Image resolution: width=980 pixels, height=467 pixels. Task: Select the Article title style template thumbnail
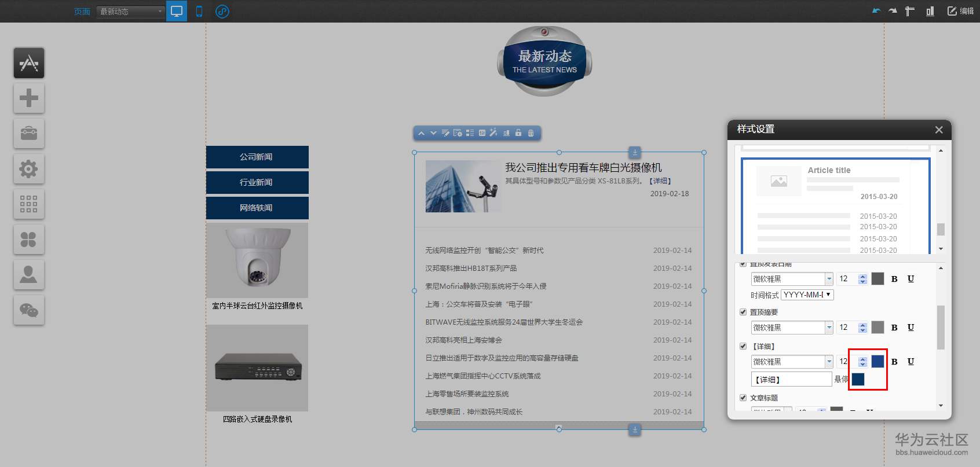[835, 206]
